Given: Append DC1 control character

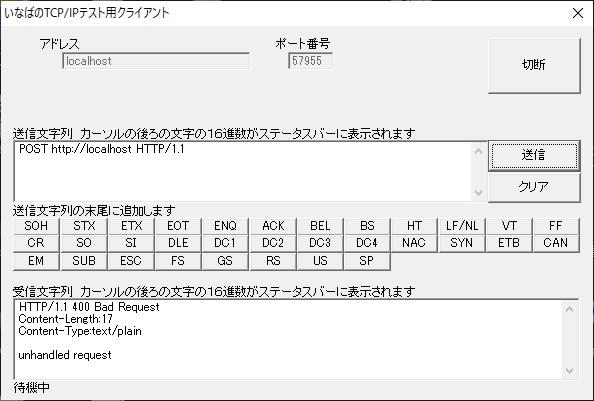Looking at the screenshot, I should click(225, 243).
